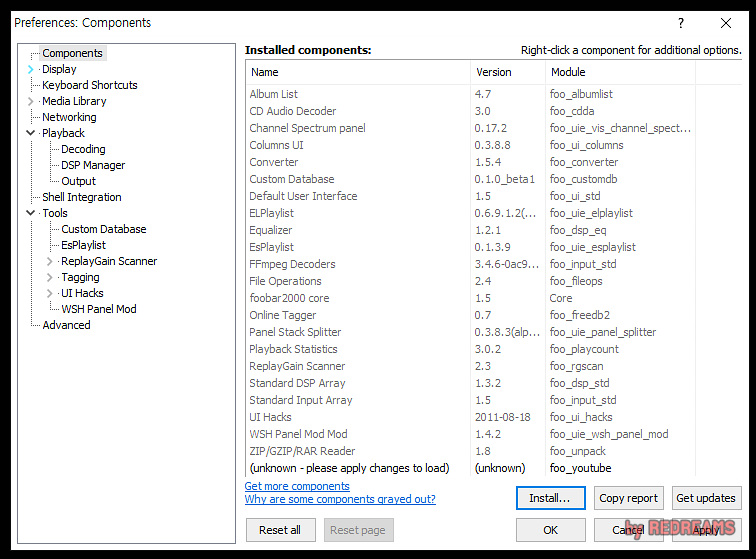The height and width of the screenshot is (559, 756).
Task: Open Custom Database under Tools
Action: point(103,229)
